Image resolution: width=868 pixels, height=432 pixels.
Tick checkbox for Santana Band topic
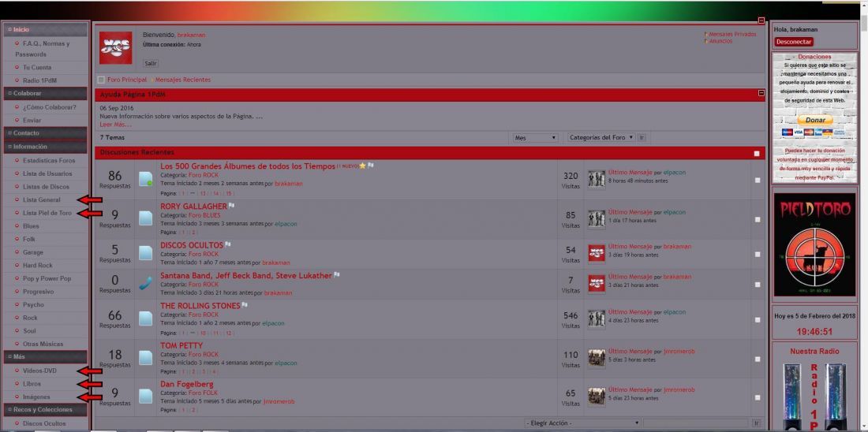(758, 285)
